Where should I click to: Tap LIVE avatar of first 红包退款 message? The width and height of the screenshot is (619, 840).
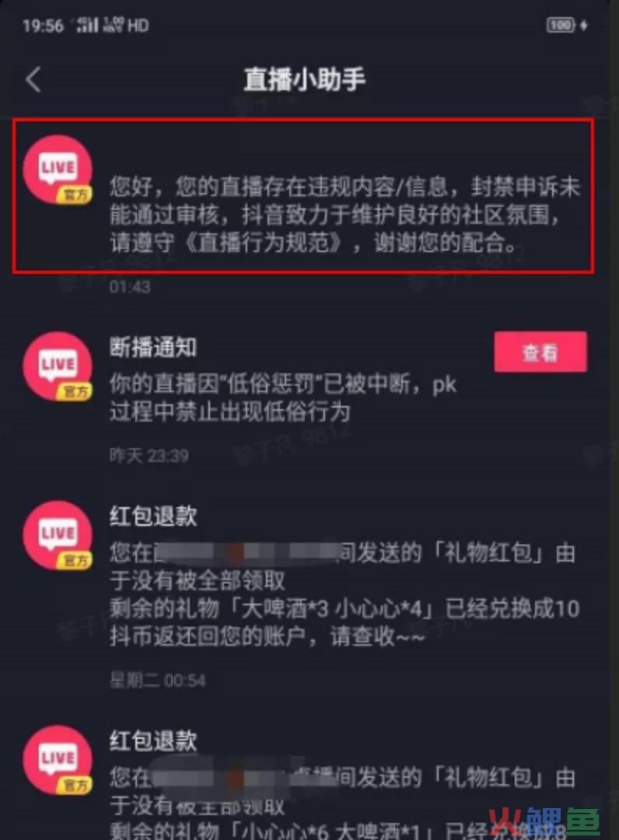click(x=58, y=536)
